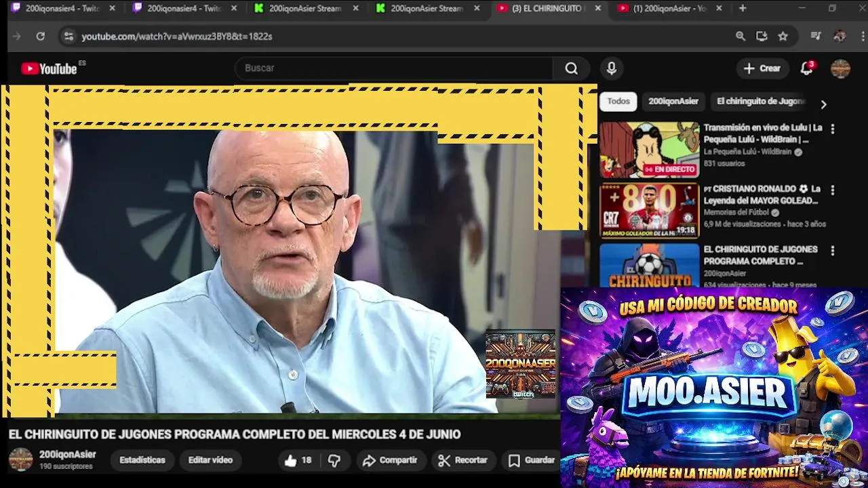
Task: Open the 200iqonAsier channel avatar below video
Action: coord(20,460)
